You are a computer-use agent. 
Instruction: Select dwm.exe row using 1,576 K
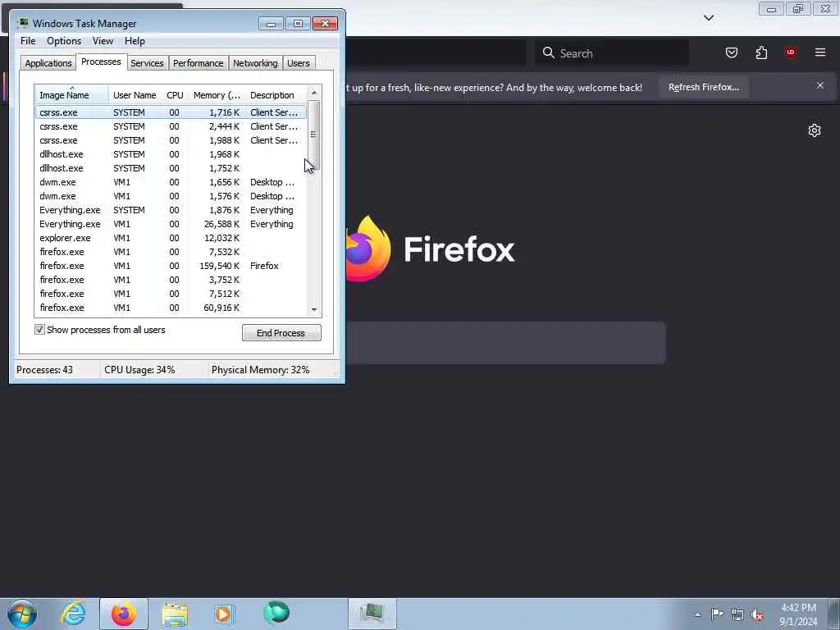click(x=171, y=196)
